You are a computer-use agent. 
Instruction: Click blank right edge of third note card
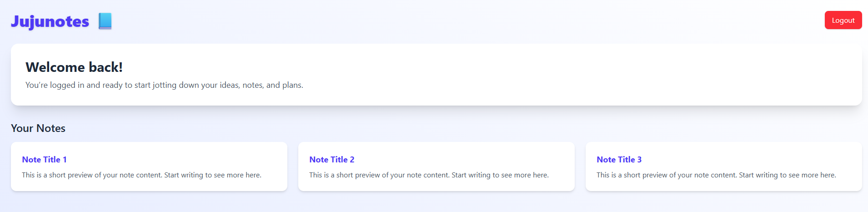851,160
